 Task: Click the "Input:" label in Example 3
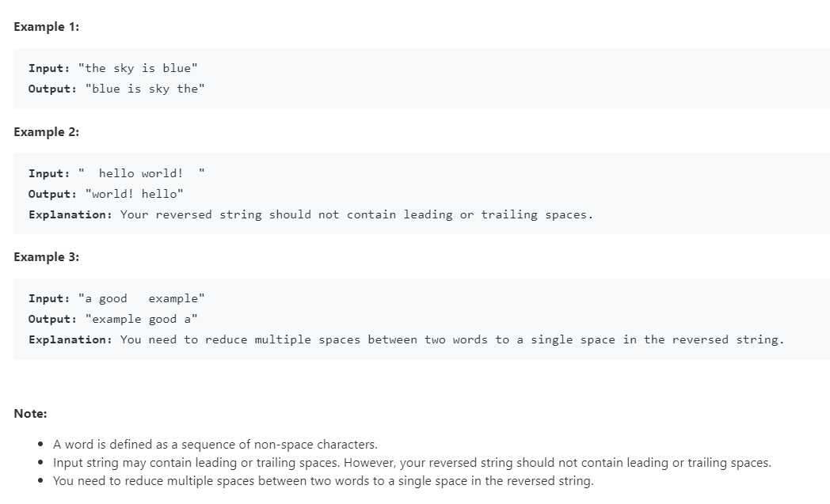tap(49, 298)
